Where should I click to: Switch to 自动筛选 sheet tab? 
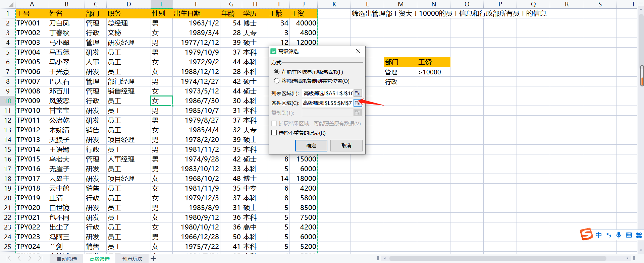(x=66, y=259)
